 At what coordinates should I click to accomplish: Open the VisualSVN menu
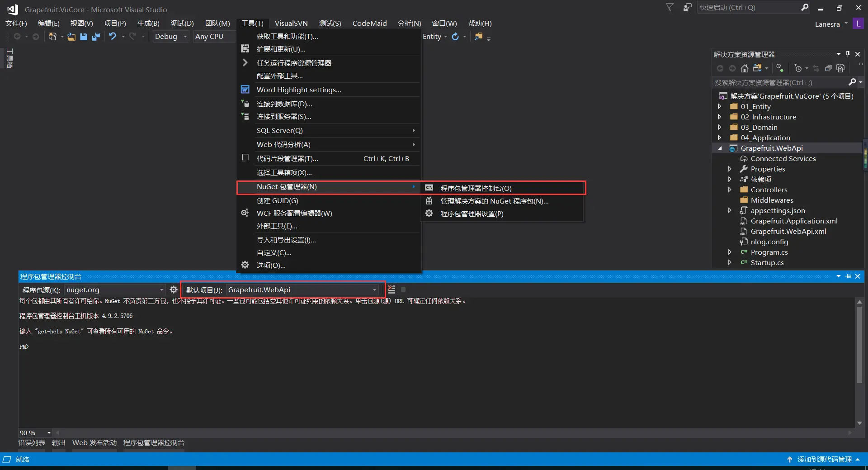click(291, 24)
